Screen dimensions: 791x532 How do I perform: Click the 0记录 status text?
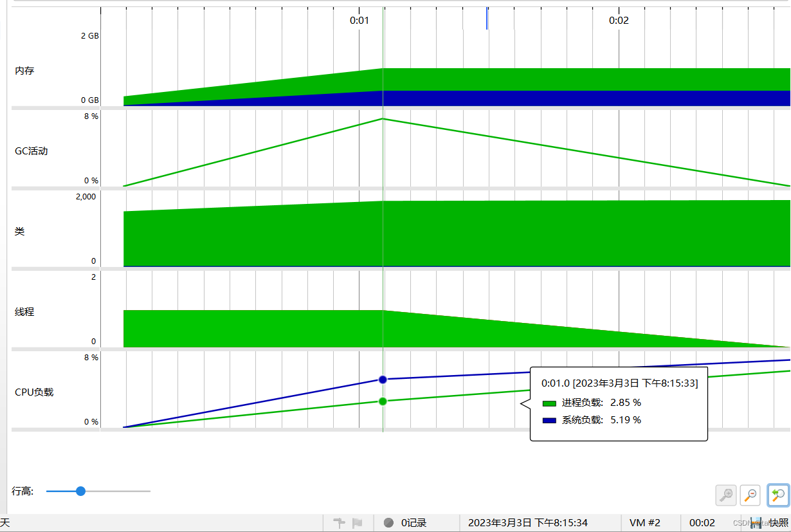(414, 523)
